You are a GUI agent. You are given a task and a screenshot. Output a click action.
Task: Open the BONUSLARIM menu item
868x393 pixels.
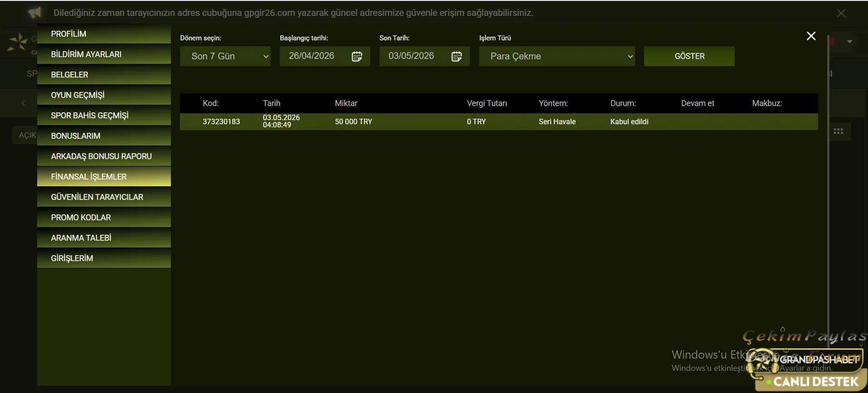point(104,136)
